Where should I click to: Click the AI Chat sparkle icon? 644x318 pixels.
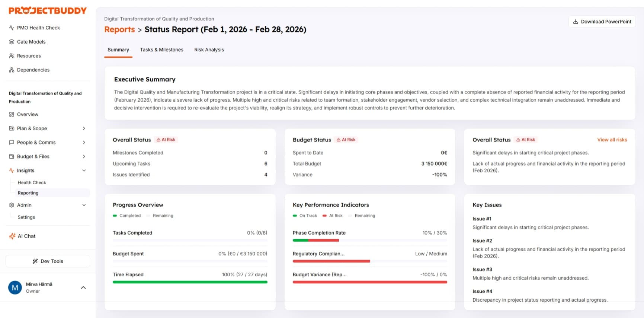(x=12, y=236)
